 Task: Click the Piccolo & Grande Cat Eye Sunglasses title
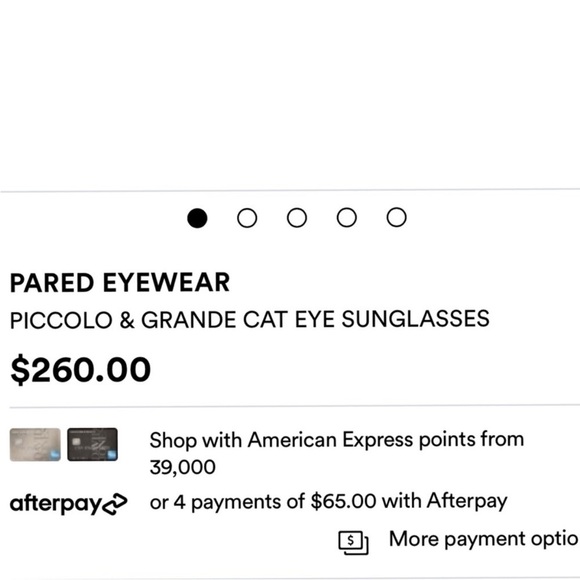[x=250, y=320]
